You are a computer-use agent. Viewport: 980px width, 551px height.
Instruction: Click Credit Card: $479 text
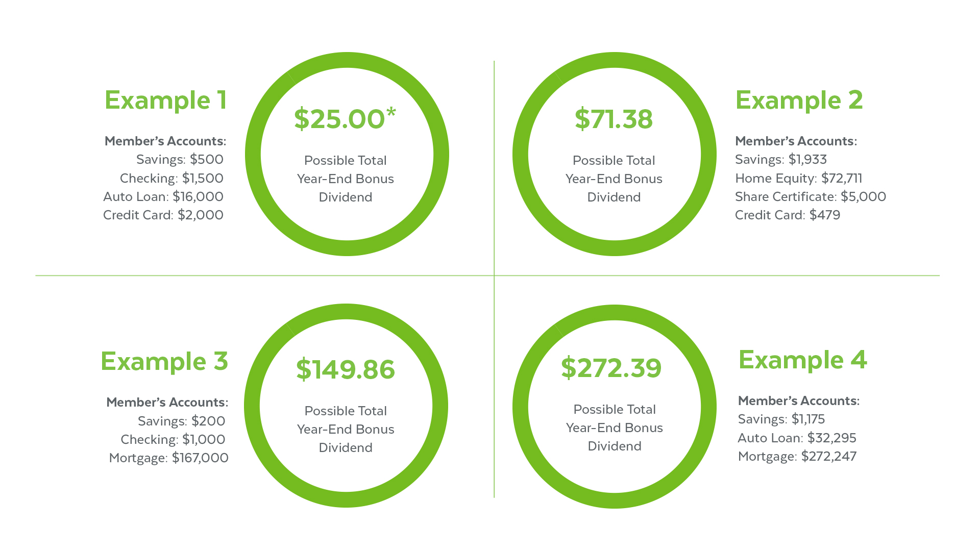point(787,215)
